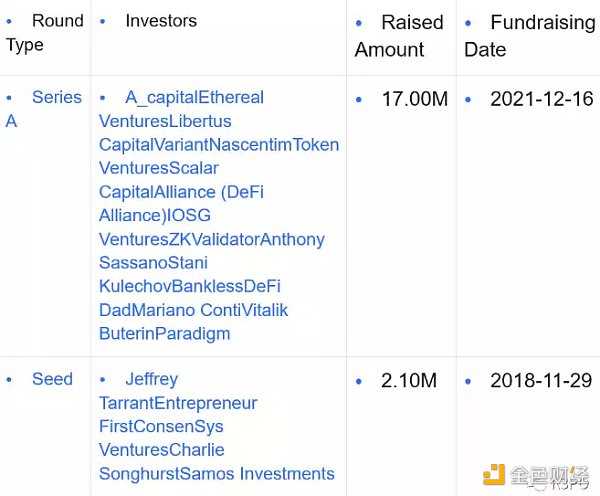Click the golden watermark logo icon
Viewport: 600px width, 496px height.
coord(493,475)
